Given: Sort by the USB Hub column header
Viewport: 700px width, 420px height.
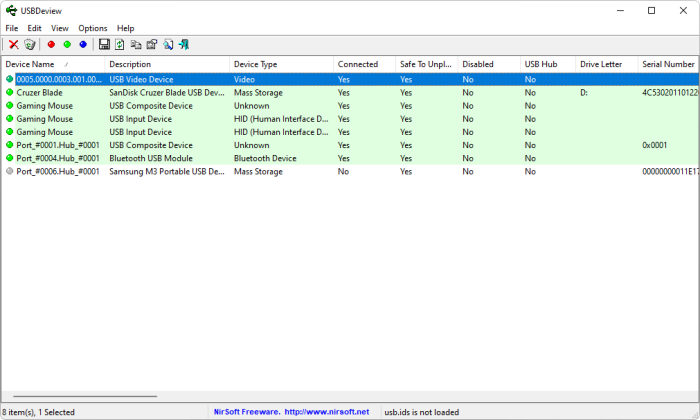Looking at the screenshot, I should (548, 64).
